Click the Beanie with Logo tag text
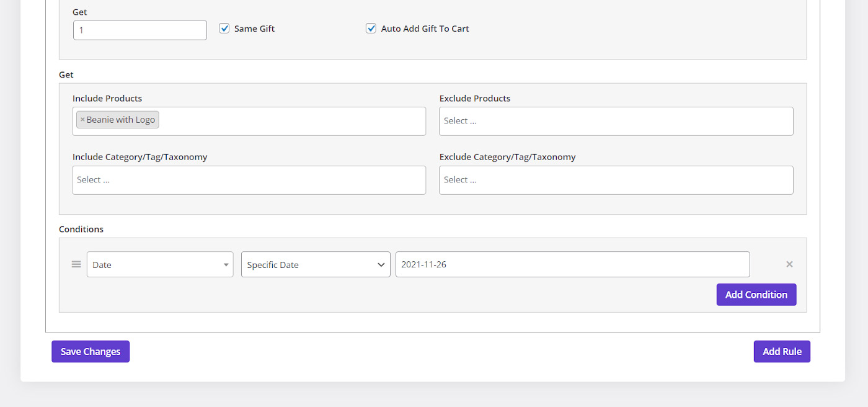868x407 pixels. 121,120
